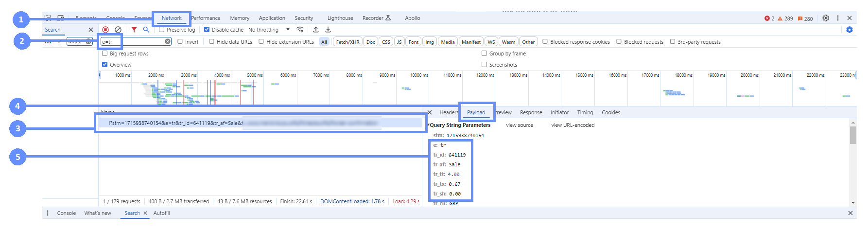Open the blue Network settings gear
868x231 pixels.
849,30
